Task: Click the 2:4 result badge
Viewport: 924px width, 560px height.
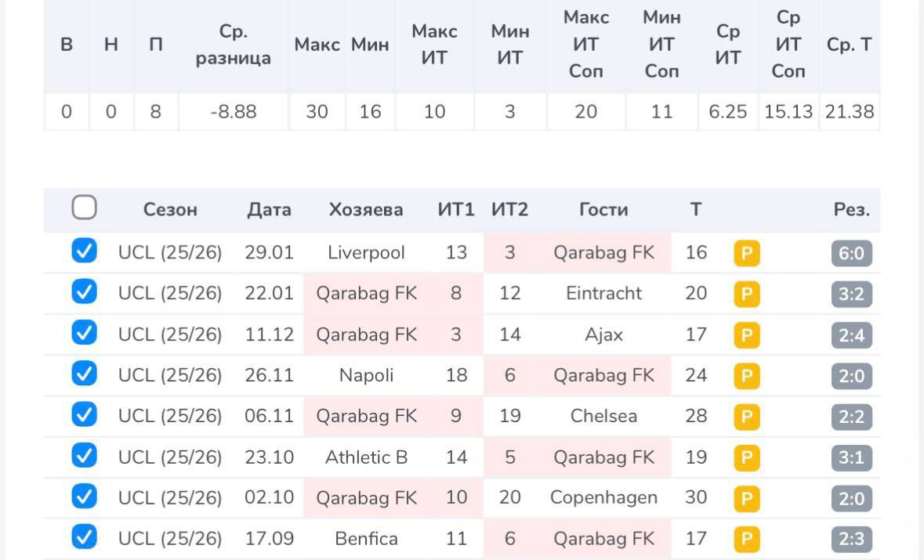Action: [851, 335]
